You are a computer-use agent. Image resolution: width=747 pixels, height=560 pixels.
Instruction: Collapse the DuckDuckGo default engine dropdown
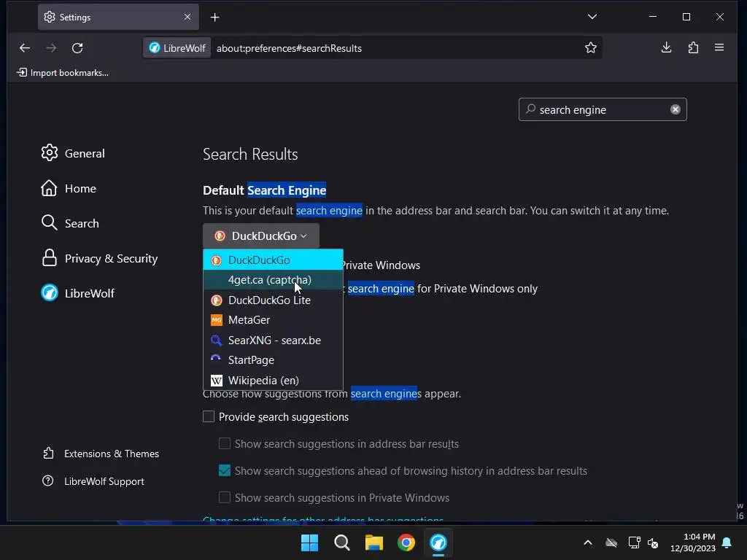[x=261, y=236]
